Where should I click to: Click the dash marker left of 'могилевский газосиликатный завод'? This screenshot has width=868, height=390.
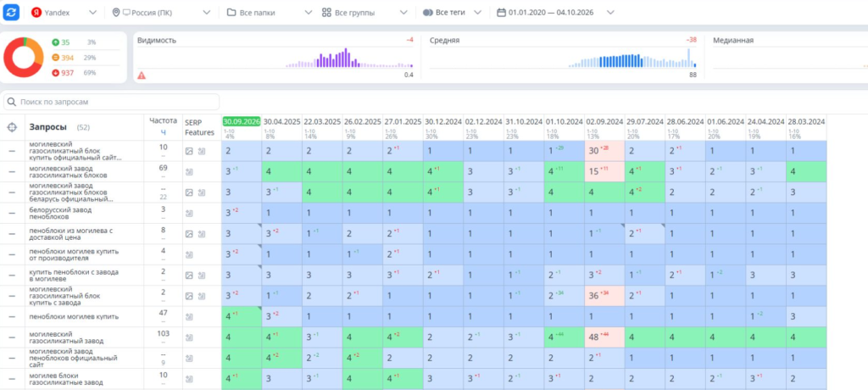pyautogui.click(x=12, y=337)
